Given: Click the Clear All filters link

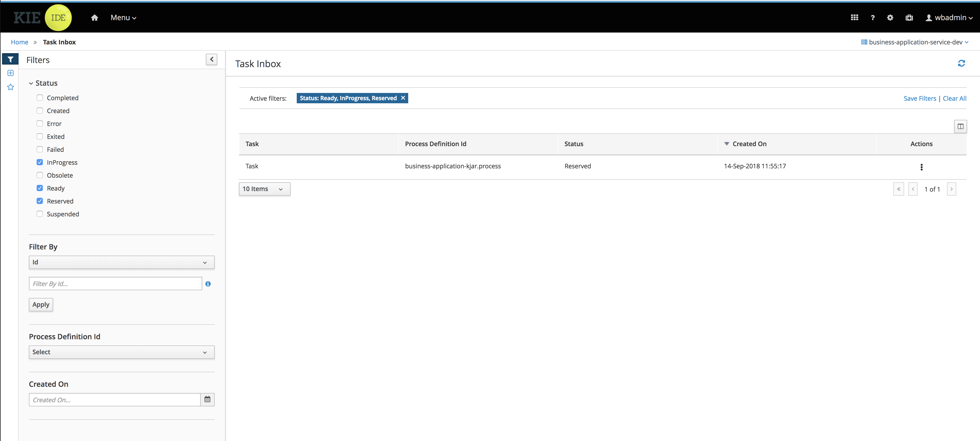Looking at the screenshot, I should [x=955, y=98].
